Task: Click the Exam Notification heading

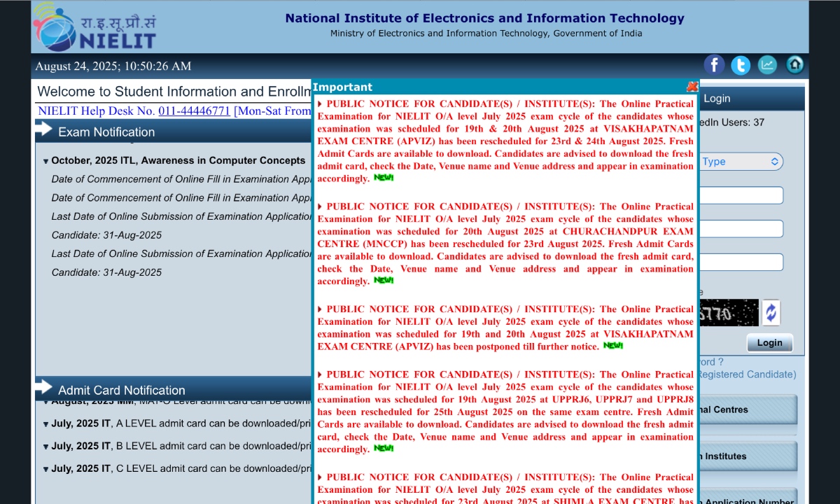Action: point(106,132)
